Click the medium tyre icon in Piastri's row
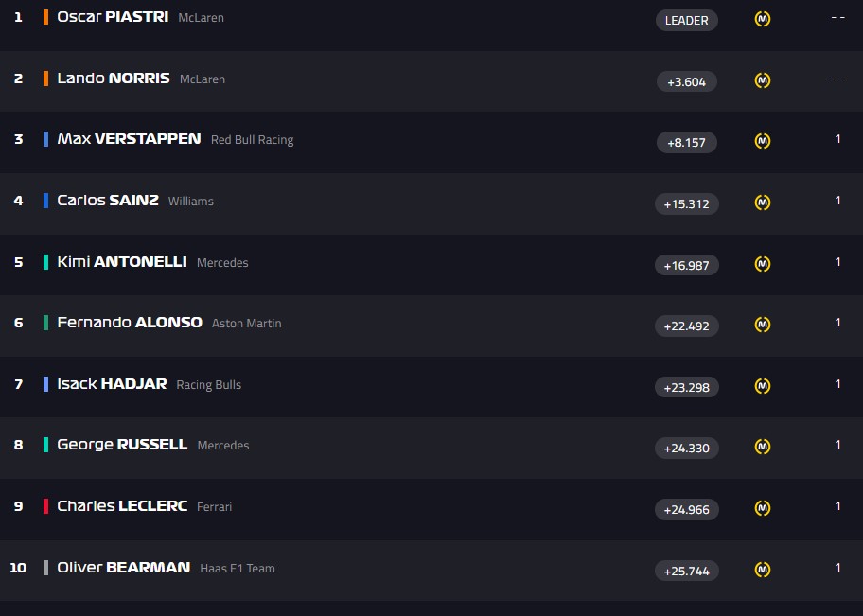Image resolution: width=863 pixels, height=616 pixels. (x=763, y=19)
